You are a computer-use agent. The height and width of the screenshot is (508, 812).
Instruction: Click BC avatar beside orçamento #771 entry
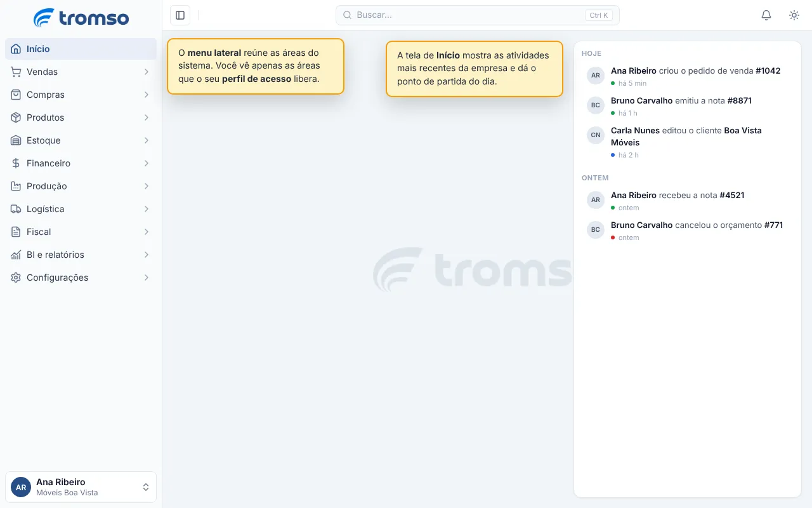coord(596,229)
